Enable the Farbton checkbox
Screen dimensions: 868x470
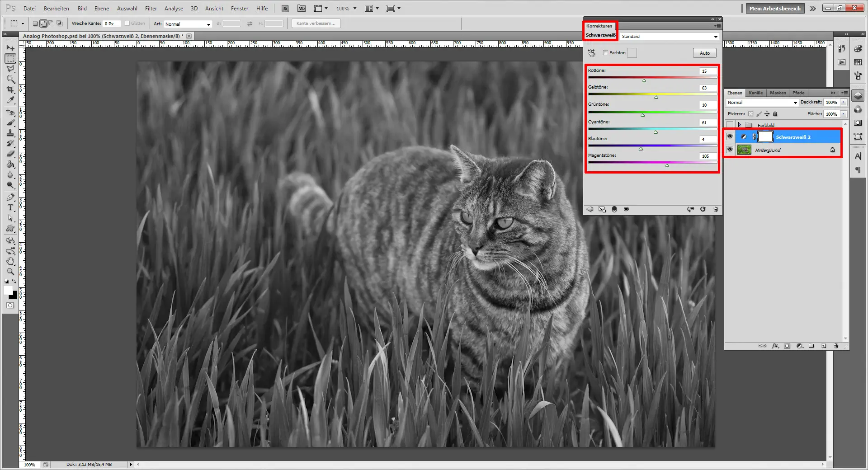pyautogui.click(x=606, y=53)
